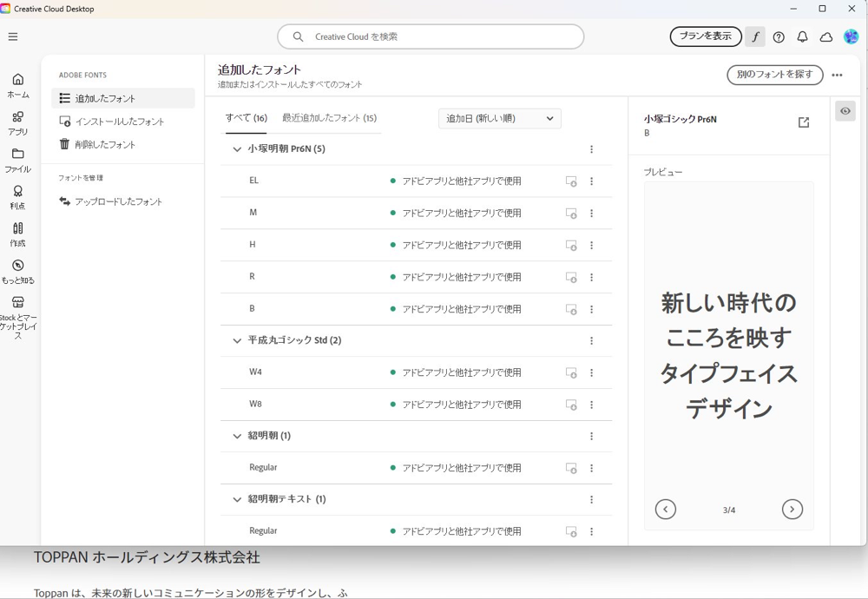Open the hamburger menu
868x599 pixels.
[13, 36]
